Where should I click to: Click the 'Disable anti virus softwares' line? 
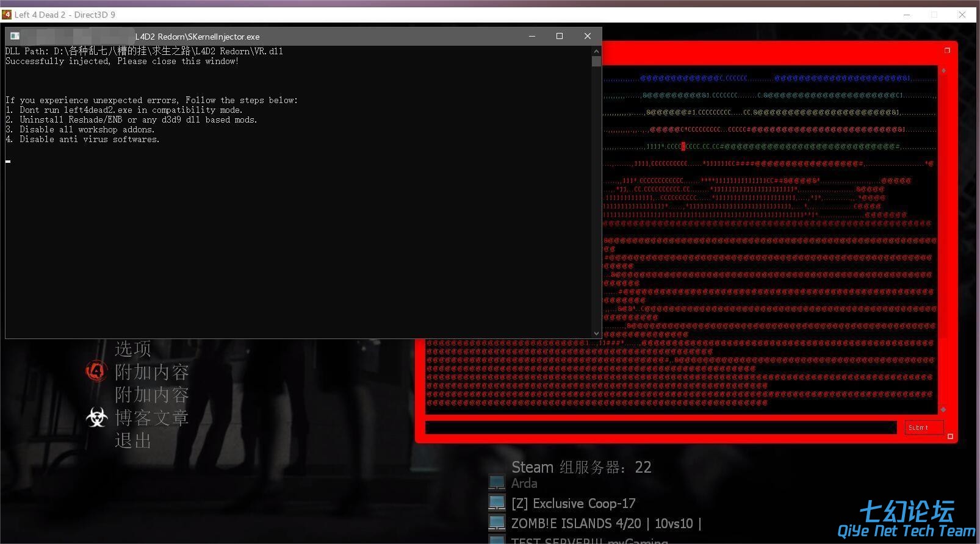click(83, 139)
